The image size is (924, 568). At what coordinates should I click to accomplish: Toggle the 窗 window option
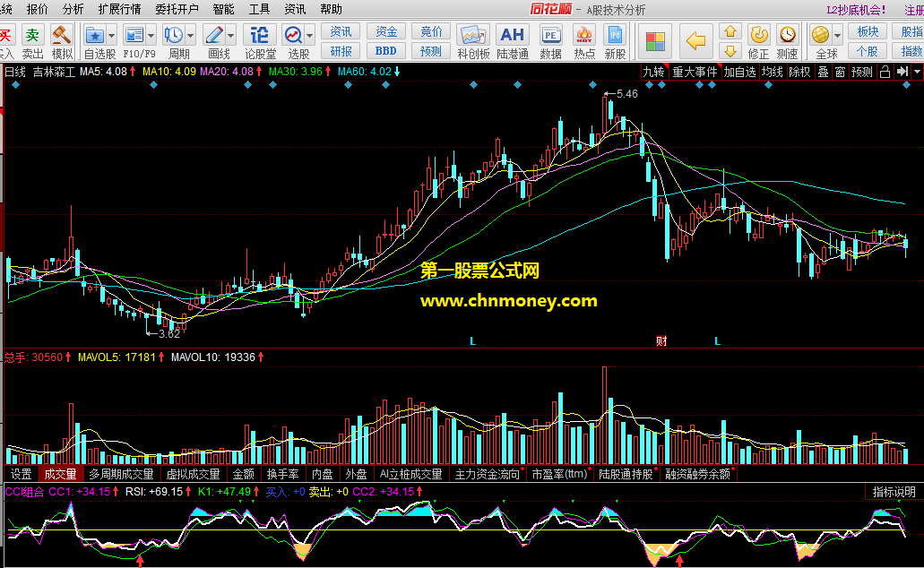pos(841,72)
